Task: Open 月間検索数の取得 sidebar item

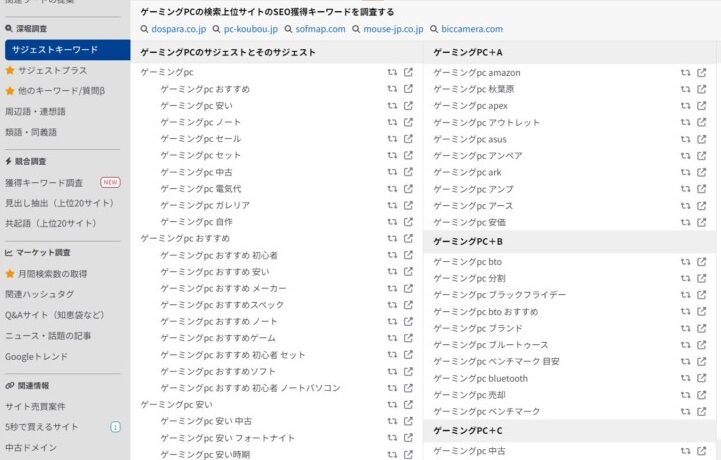Action: (x=52, y=274)
